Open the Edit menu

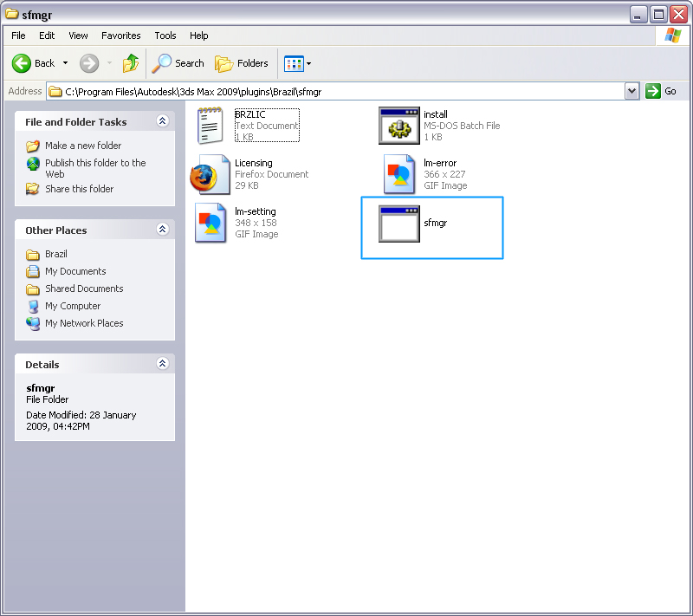click(47, 36)
